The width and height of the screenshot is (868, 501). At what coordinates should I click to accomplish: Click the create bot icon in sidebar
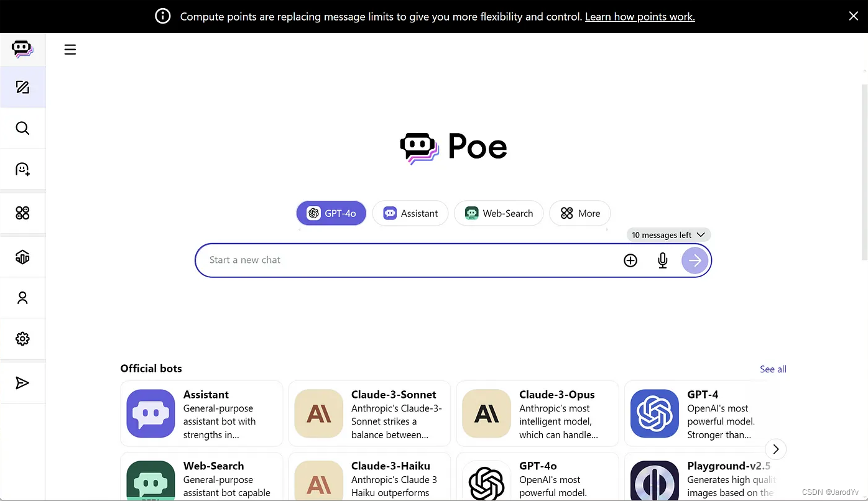click(22, 169)
